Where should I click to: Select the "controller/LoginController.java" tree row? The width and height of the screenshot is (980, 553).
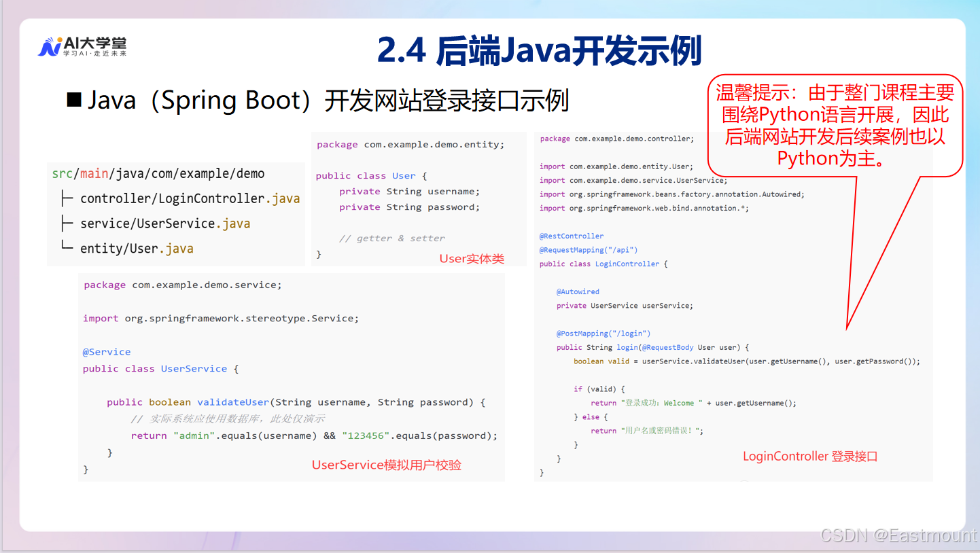pos(180,199)
